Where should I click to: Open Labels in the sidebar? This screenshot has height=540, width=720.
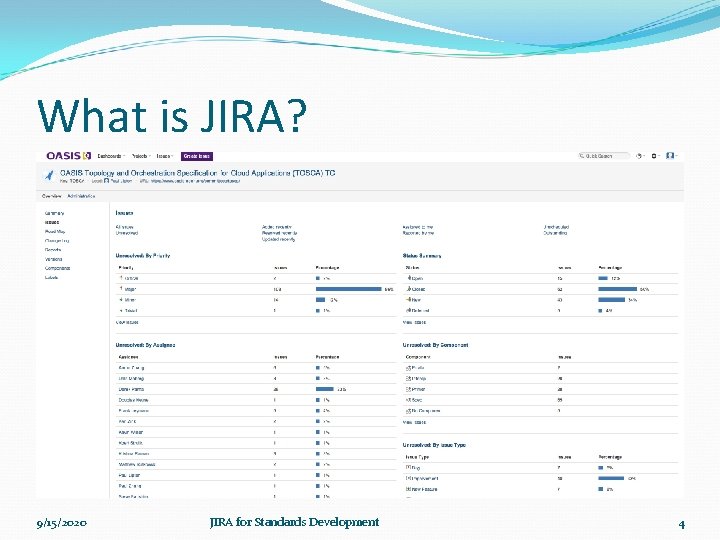pyautogui.click(x=51, y=277)
